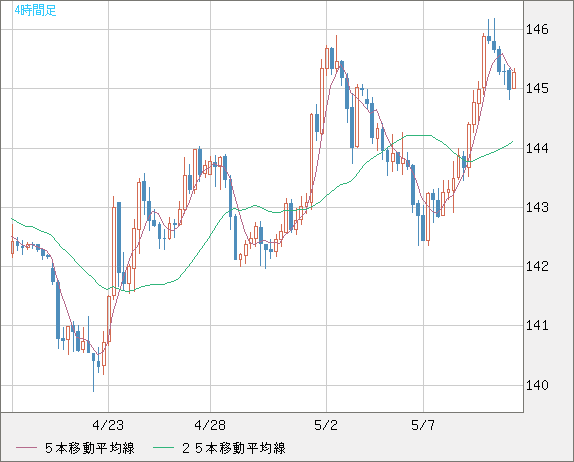
Task: Click the 5/7 date label
Action: (x=423, y=425)
